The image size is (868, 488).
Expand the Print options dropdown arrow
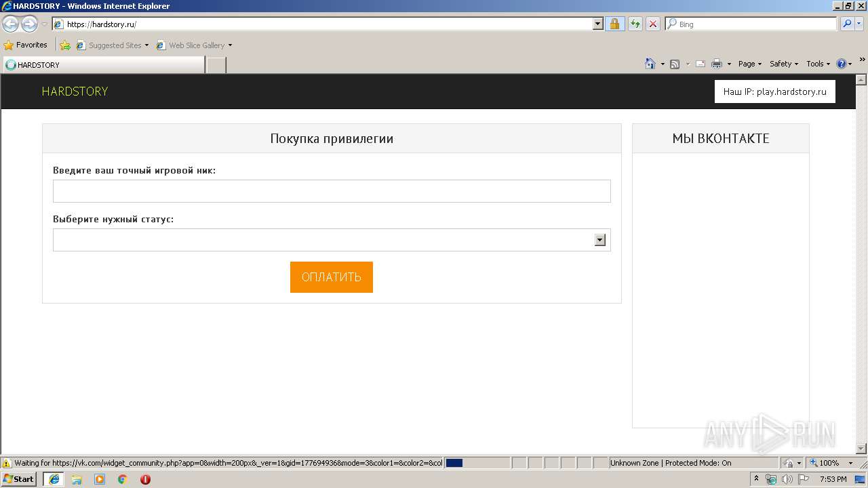[729, 64]
